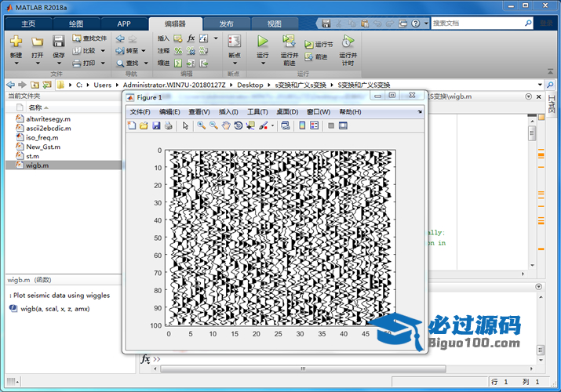The height and width of the screenshot is (392, 561).
Task: Click the 搜索文档 search field
Action: pyautogui.click(x=478, y=24)
